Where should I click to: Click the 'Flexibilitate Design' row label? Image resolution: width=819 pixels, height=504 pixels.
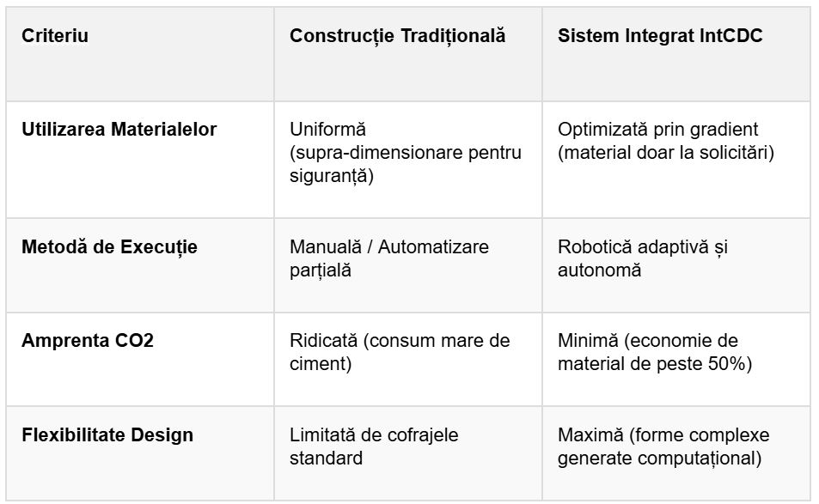click(107, 434)
